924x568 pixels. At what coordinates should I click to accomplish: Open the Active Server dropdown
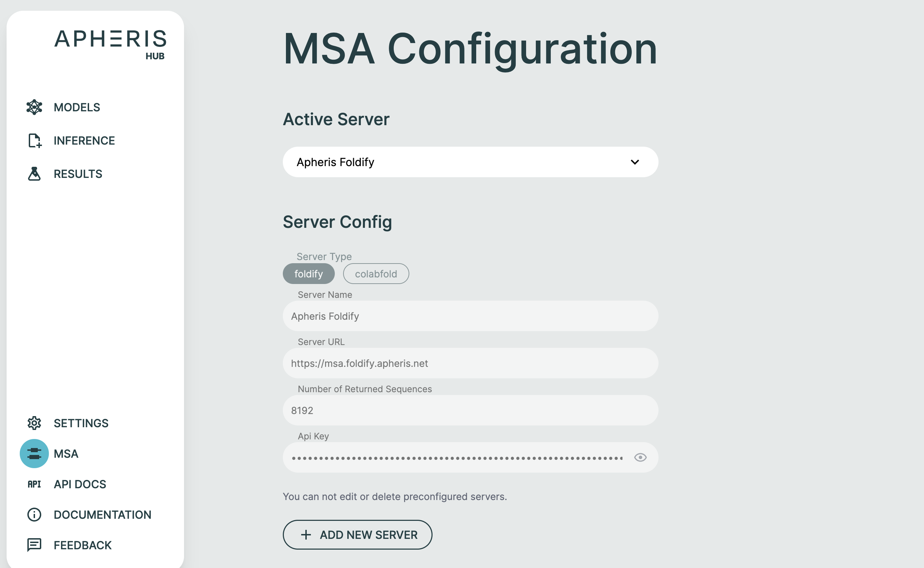470,162
